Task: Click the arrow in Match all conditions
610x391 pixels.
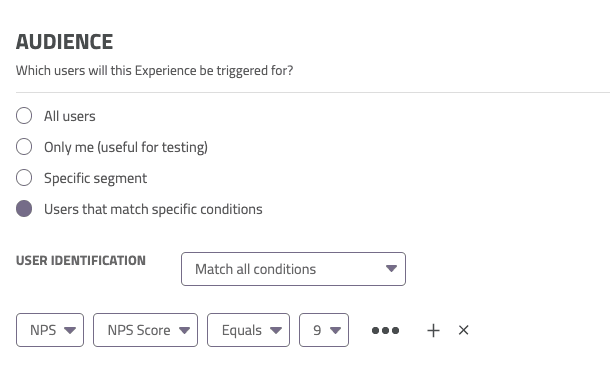Action: [391, 268]
